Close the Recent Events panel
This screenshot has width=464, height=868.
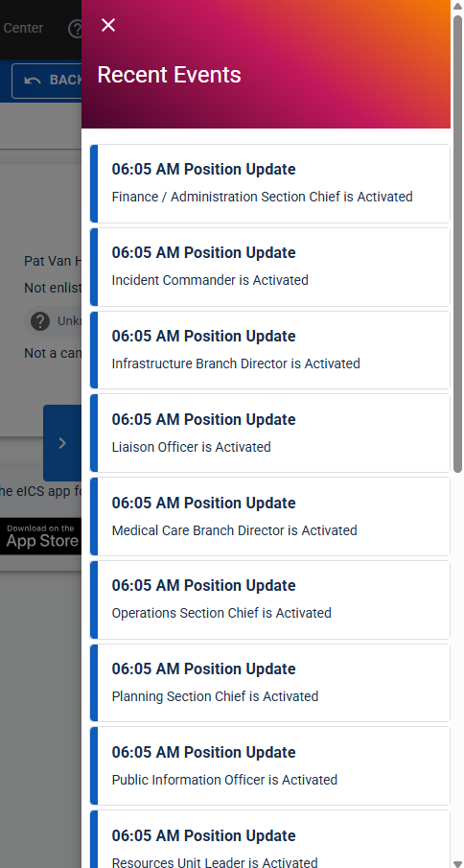(x=108, y=25)
